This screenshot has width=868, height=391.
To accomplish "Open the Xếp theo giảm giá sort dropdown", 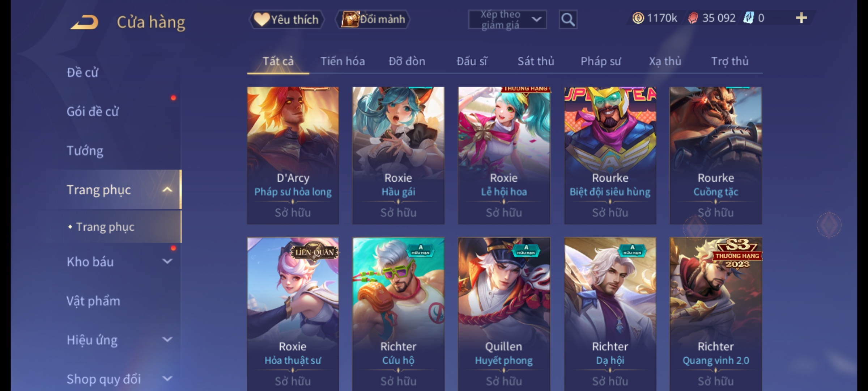I will (x=507, y=20).
